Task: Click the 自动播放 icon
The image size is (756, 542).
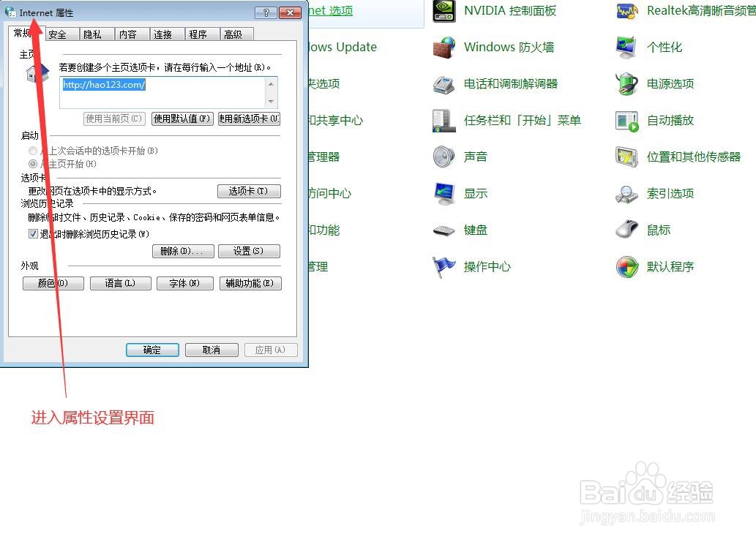Action: (x=626, y=121)
